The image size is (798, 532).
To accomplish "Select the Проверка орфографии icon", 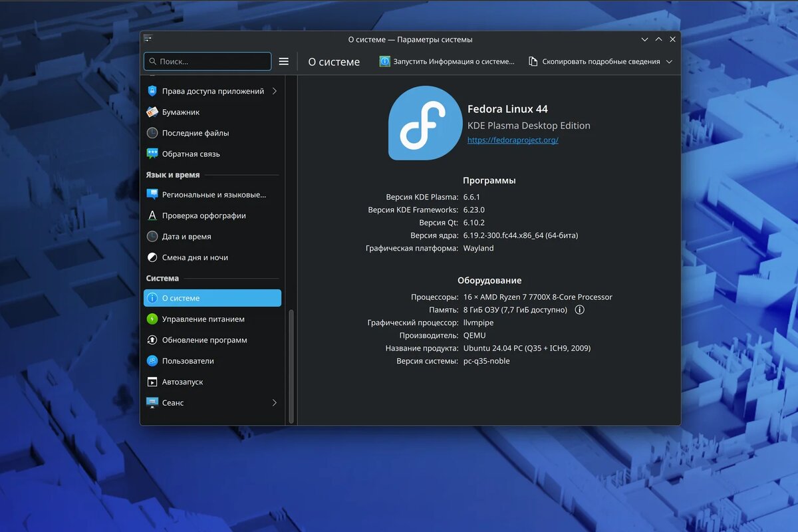I will (152, 215).
